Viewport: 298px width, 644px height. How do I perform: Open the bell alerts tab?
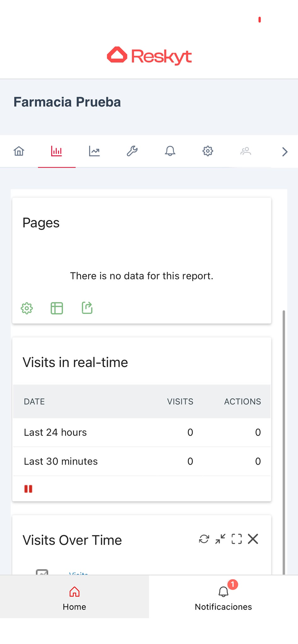point(170,151)
